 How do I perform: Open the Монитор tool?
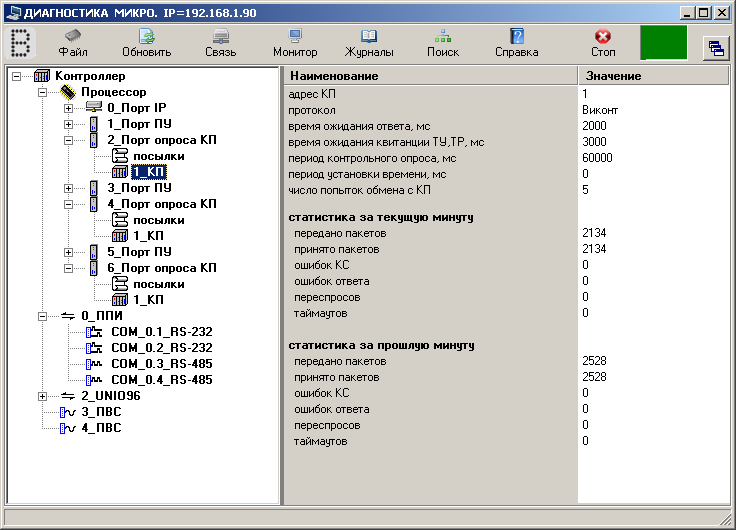(295, 43)
